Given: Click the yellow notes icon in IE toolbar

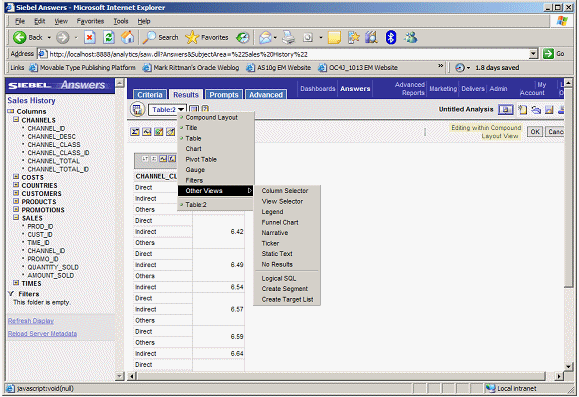Looking at the screenshot, I should pyautogui.click(x=334, y=37).
